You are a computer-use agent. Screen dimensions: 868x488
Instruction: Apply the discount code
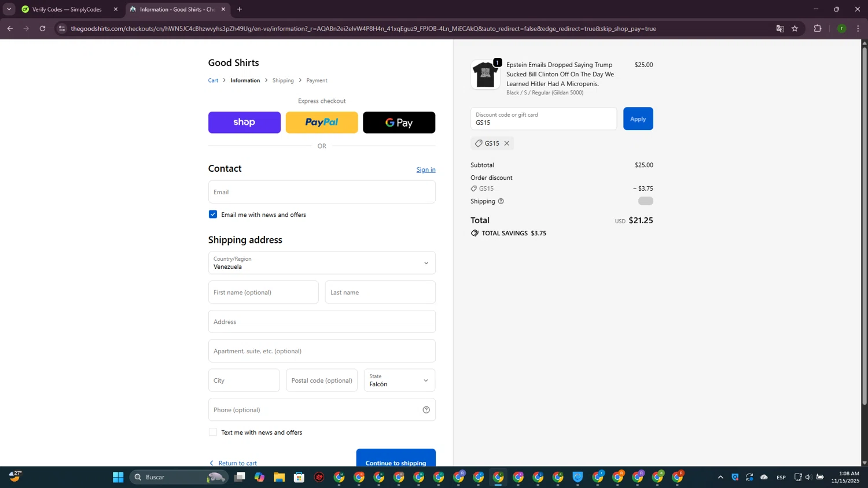pos(638,119)
